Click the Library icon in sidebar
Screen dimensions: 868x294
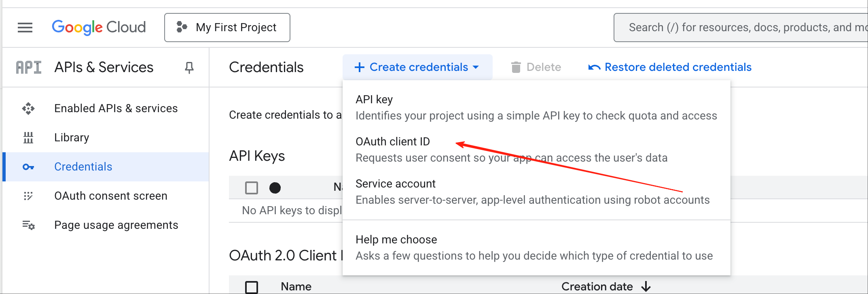(x=28, y=138)
